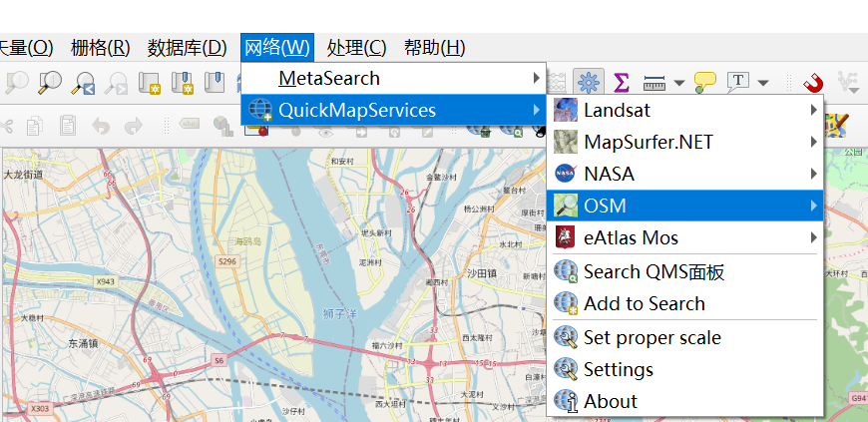Screen dimensions: 868x422
Task: Click the greyed-out first magnifier icon
Action: click(x=16, y=83)
